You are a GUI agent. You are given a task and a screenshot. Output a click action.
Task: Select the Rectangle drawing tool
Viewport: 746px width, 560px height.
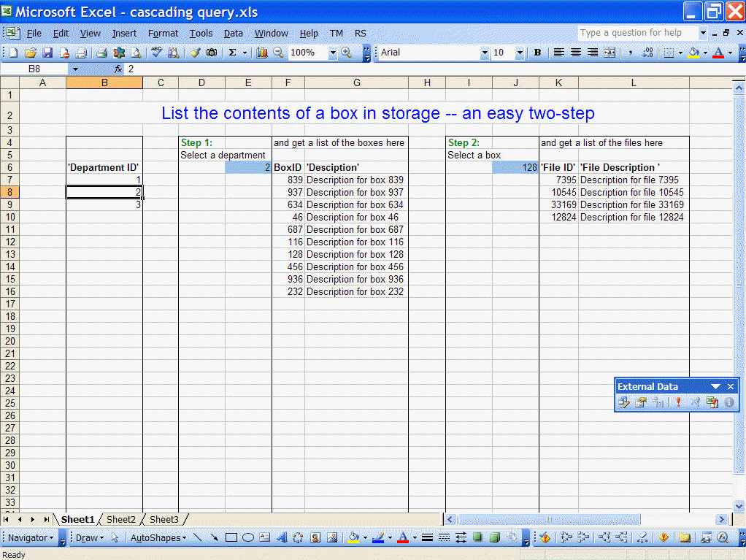(x=231, y=538)
